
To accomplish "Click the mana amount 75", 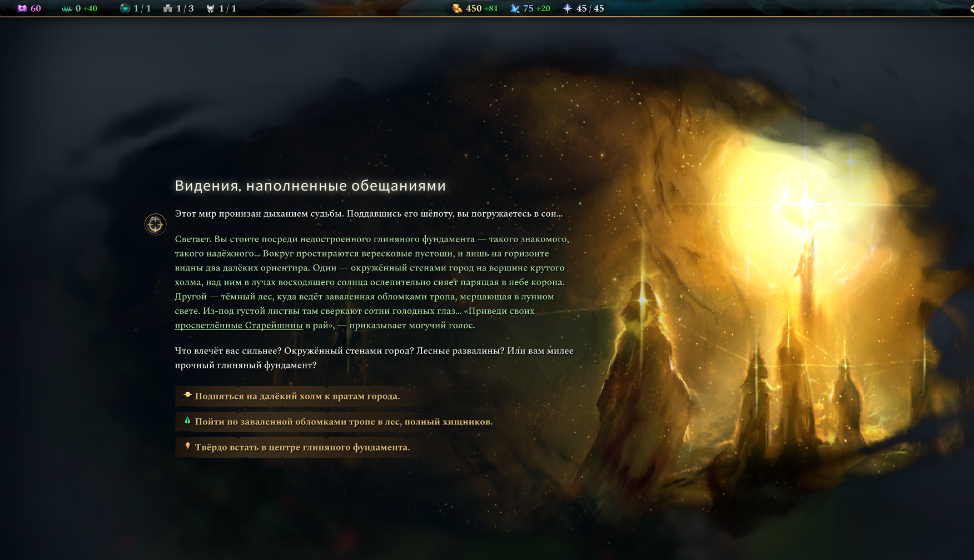I will coord(528,8).
